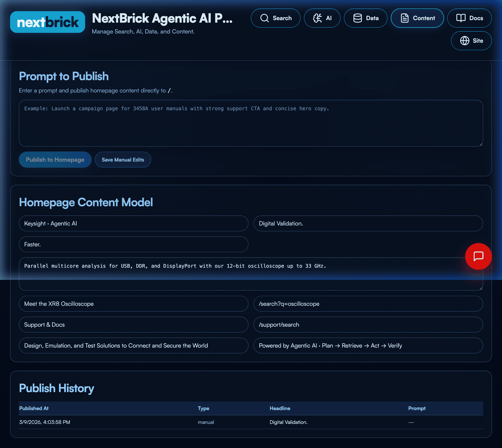Screen dimensions: 502x448
Task: Edit the '/support/search' link field
Action: pos(368,325)
